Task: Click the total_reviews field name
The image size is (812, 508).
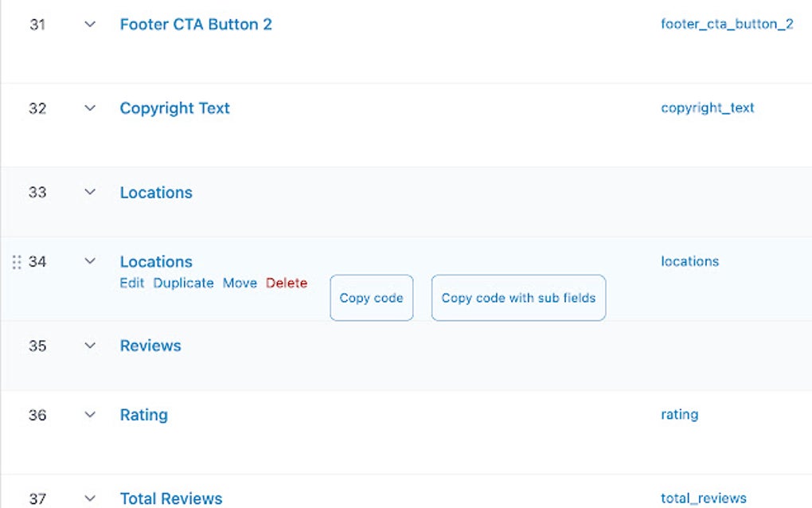Action: pos(705,497)
